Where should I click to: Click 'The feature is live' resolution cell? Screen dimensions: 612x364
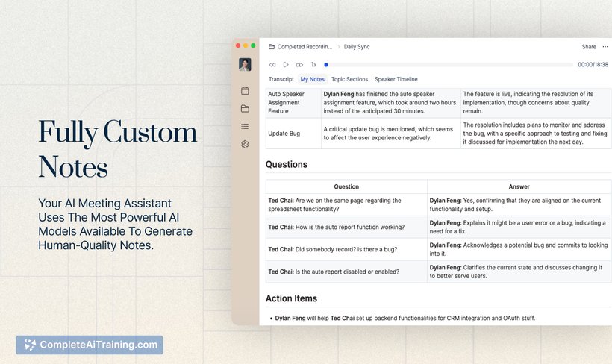pos(536,103)
